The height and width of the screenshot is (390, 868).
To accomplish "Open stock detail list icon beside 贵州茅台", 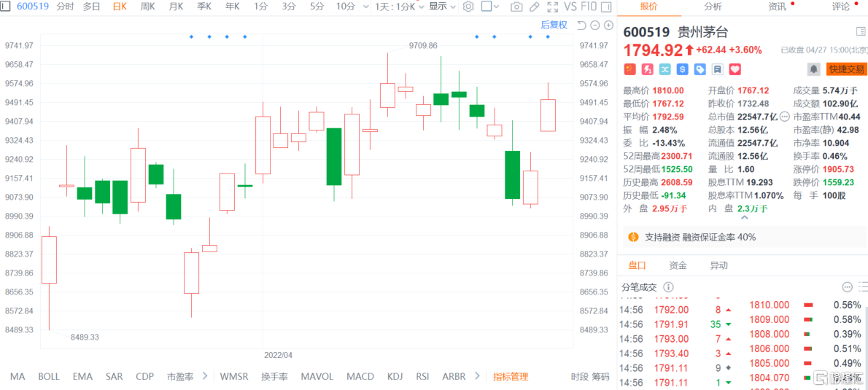I will (860, 32).
